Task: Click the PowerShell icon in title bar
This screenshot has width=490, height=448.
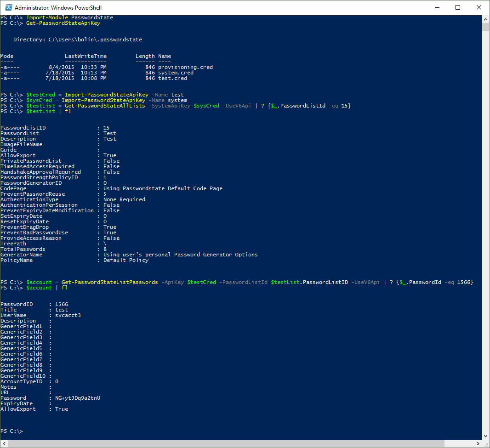Action: pyautogui.click(x=9, y=7)
